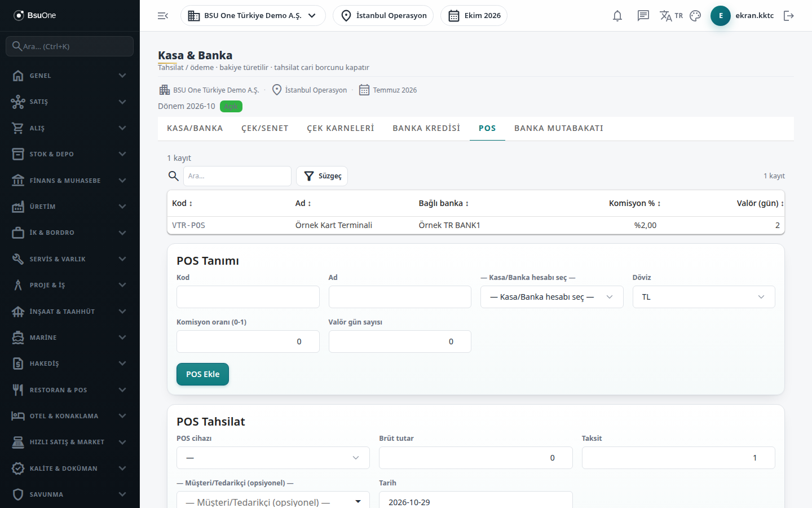Open the POS cihazı dropdown
812x508 pixels.
273,458
